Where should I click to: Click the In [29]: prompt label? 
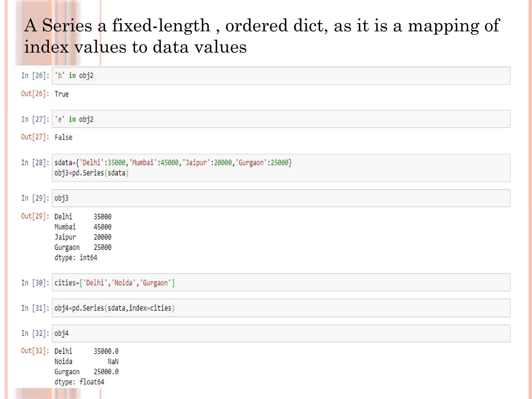(x=35, y=198)
